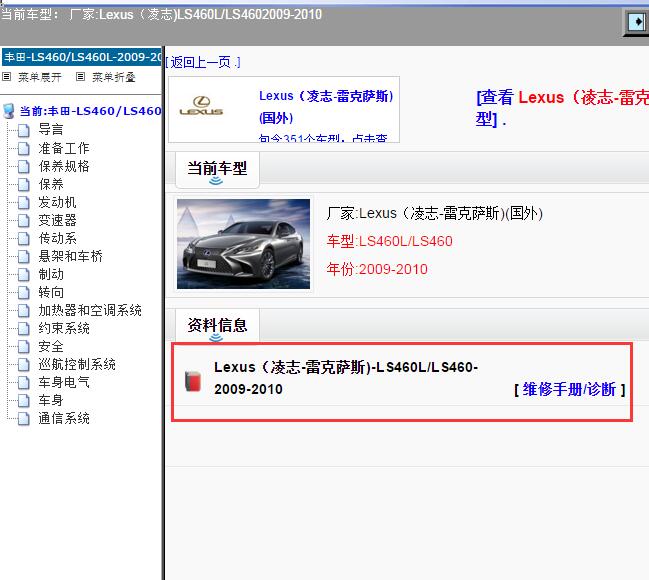Select the 资料信息 tab
Viewport: 649px width, 580px height.
point(217,326)
